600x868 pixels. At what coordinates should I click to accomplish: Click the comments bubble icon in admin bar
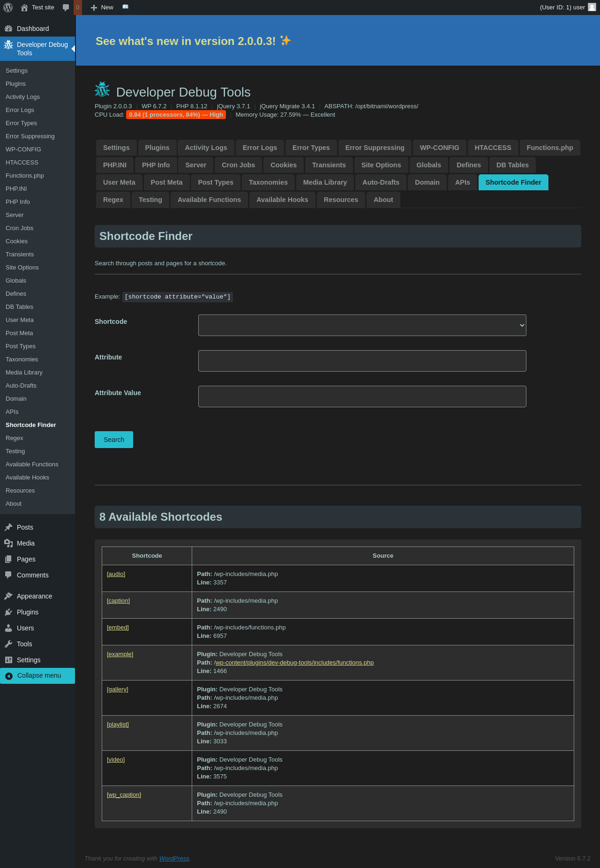coord(66,7)
